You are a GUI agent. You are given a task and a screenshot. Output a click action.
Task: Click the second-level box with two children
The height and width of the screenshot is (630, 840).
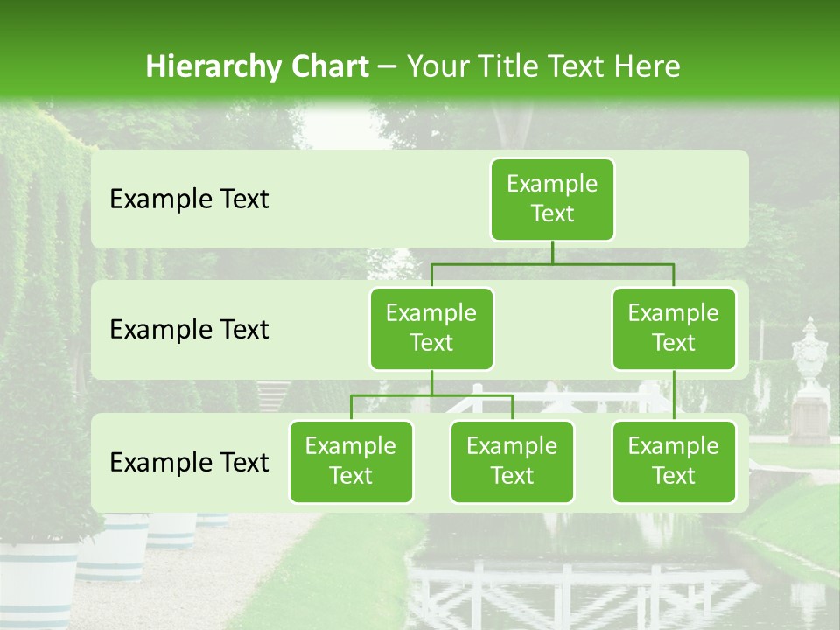431,328
